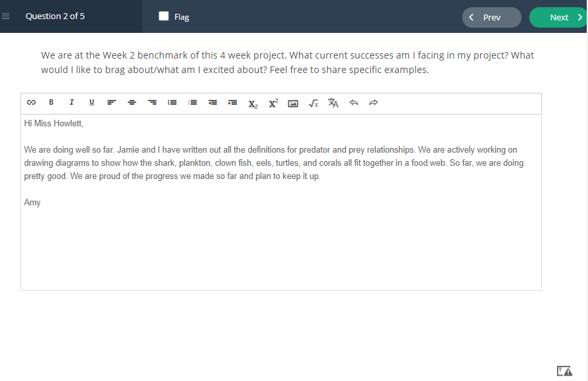588x381 pixels.
Task: Toggle bold formatting in the editor
Action: 51,102
